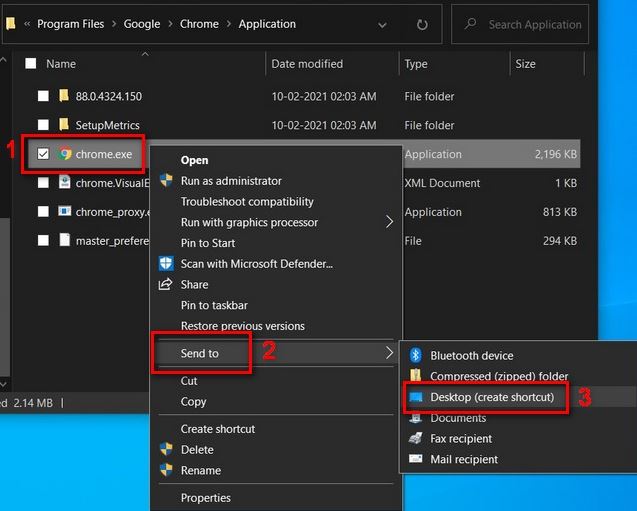Click the chrome.VisualElements XML file icon
The width and height of the screenshot is (637, 511).
point(64,182)
